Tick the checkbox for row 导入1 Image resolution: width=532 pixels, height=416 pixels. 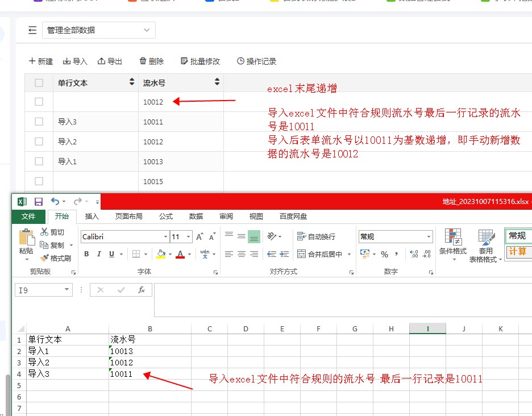pyautogui.click(x=39, y=161)
